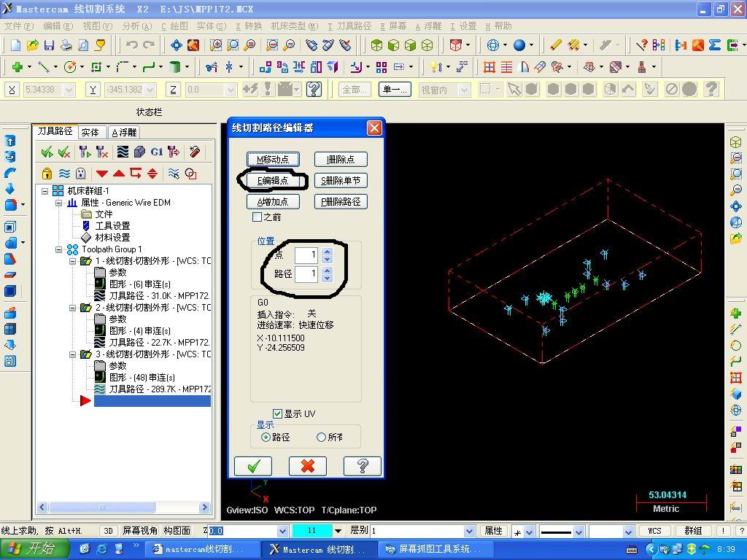747x560 pixels.
Task: Collapse the Toolpath Group 1 node
Action: 58,249
